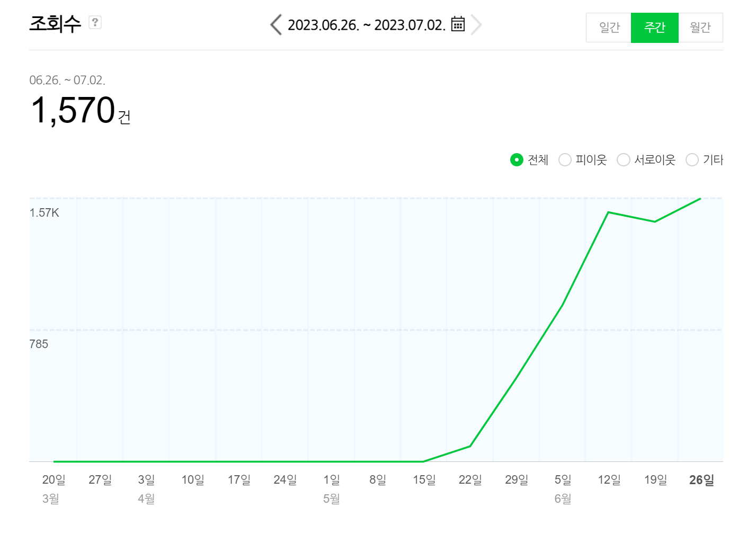756x534 pixels.
Task: Click the date range 2023.06.26. ~ 2023.07.02. text
Action: pyautogui.click(x=366, y=25)
